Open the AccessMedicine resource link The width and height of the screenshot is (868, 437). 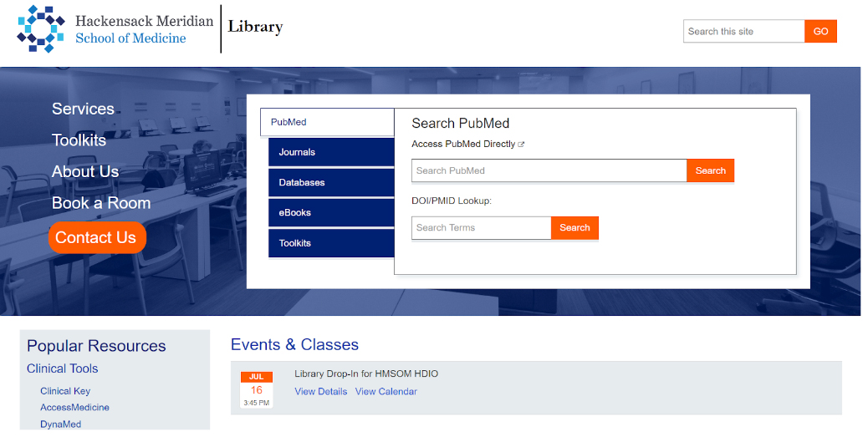pyautogui.click(x=74, y=408)
